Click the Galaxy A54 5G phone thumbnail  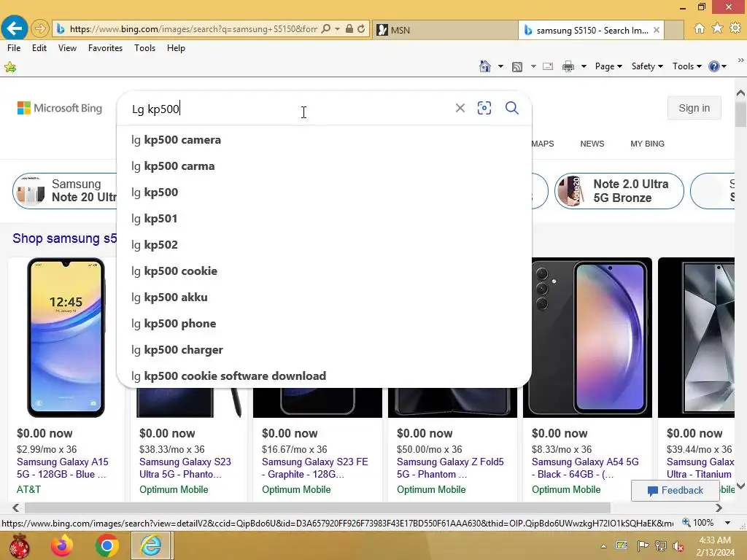(x=587, y=338)
